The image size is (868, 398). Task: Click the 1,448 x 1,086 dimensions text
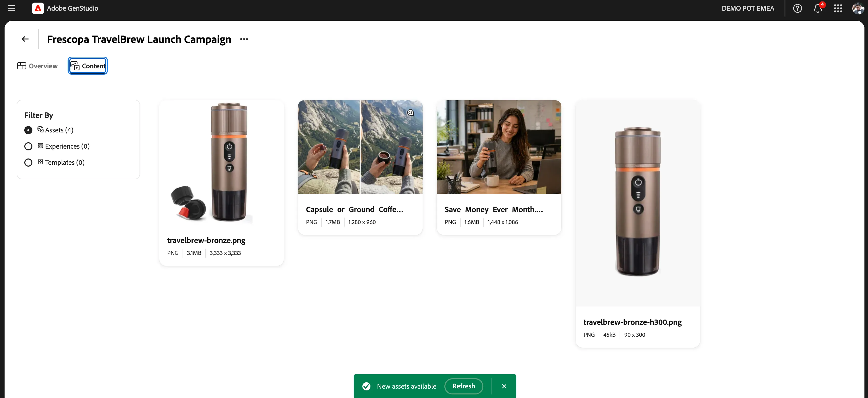(x=503, y=222)
